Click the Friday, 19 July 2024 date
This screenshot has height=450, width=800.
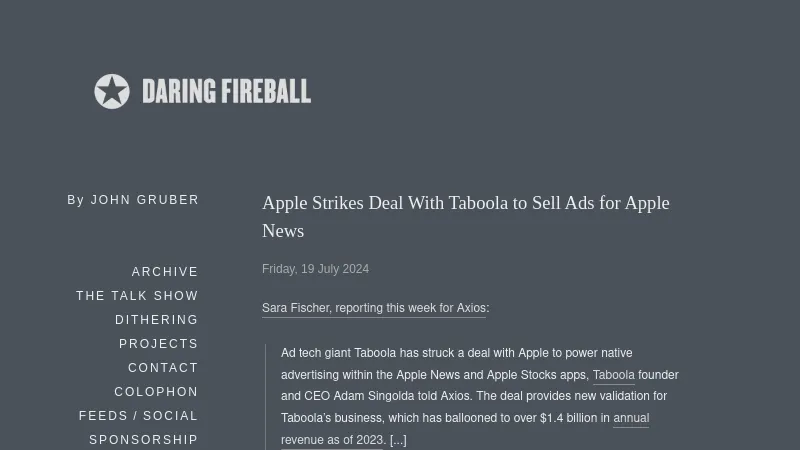(315, 269)
